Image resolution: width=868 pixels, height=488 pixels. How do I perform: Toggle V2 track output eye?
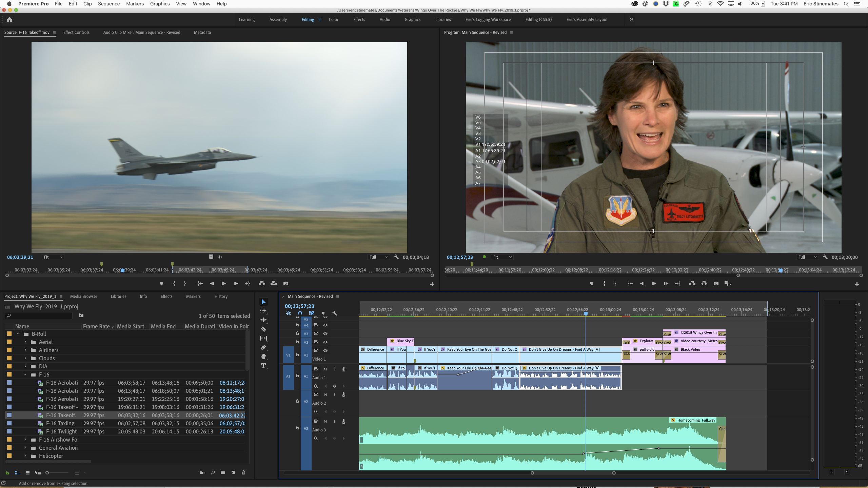(325, 342)
